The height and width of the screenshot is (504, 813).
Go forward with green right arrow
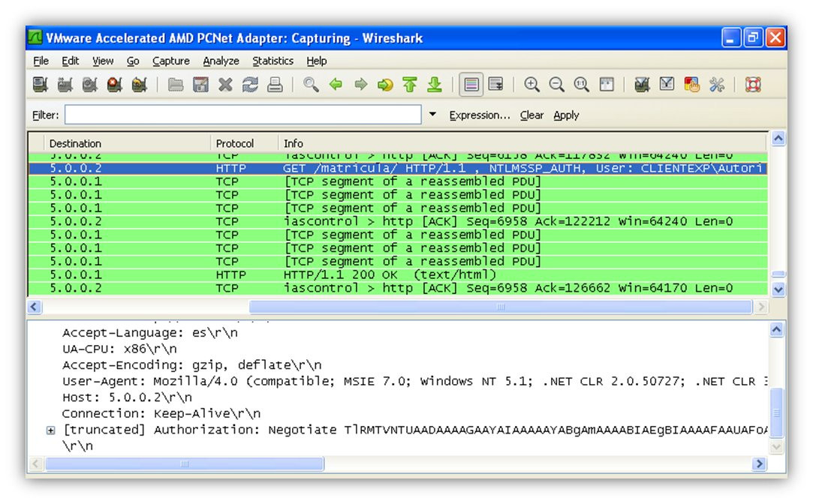point(360,84)
